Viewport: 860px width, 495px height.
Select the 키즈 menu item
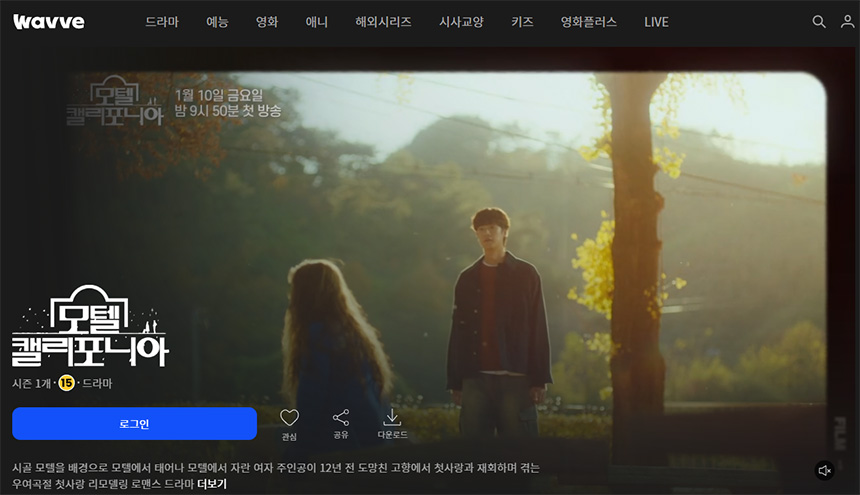coord(522,22)
